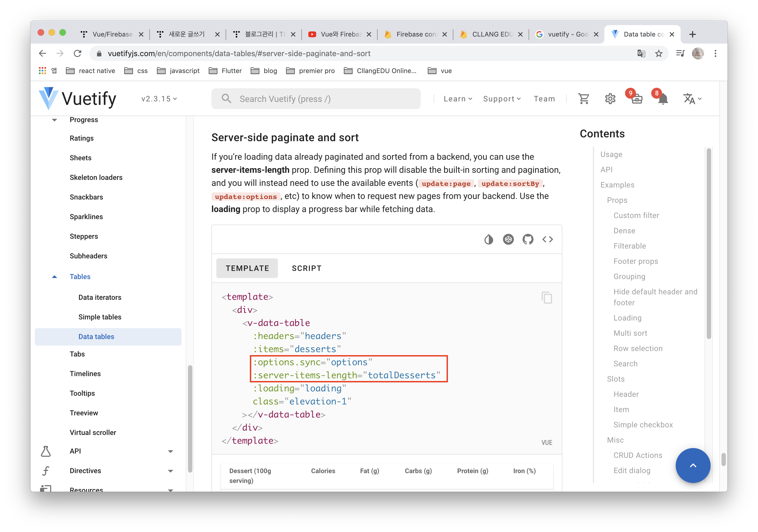Focus the Search Vuetify field
758x532 pixels.
pos(316,99)
